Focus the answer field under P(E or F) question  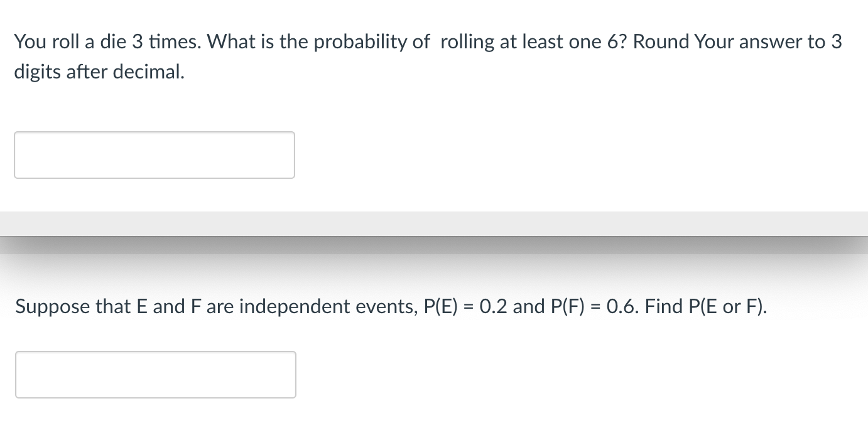point(155,375)
